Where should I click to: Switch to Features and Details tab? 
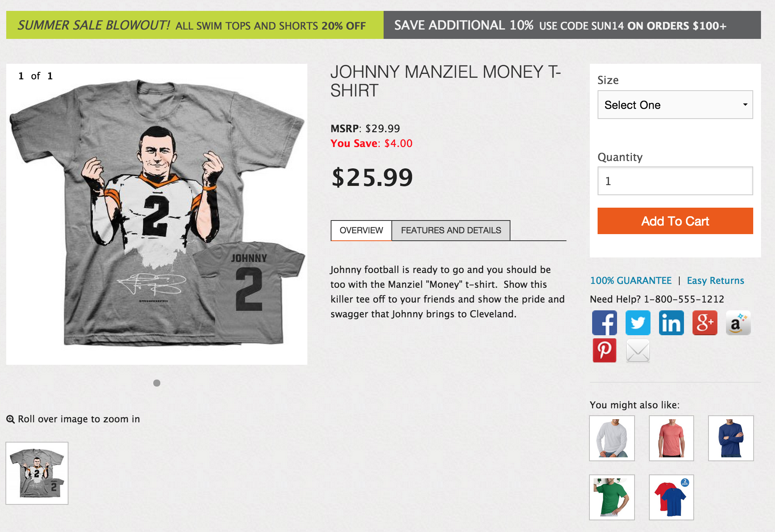451,231
